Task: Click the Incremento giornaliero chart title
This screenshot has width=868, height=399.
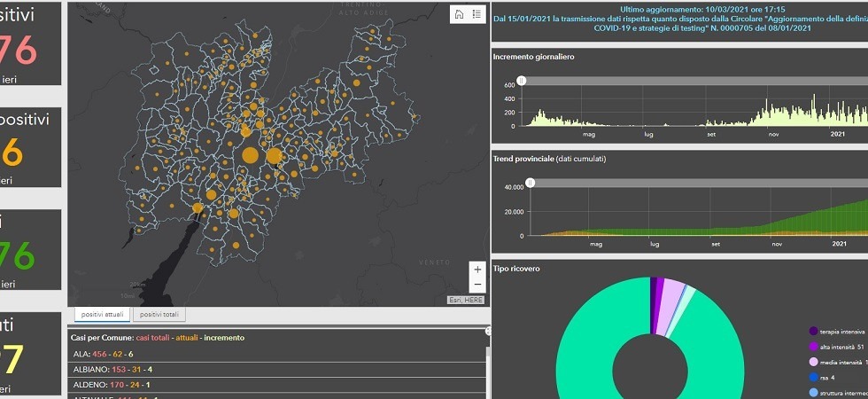Action: [x=533, y=57]
